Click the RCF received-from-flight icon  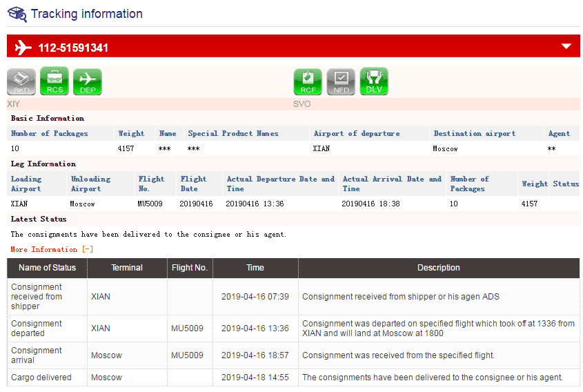[308, 81]
